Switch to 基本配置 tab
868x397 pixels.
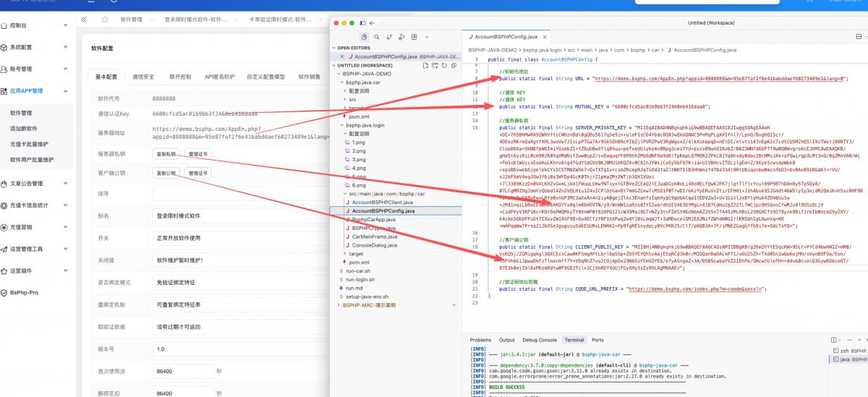click(106, 77)
